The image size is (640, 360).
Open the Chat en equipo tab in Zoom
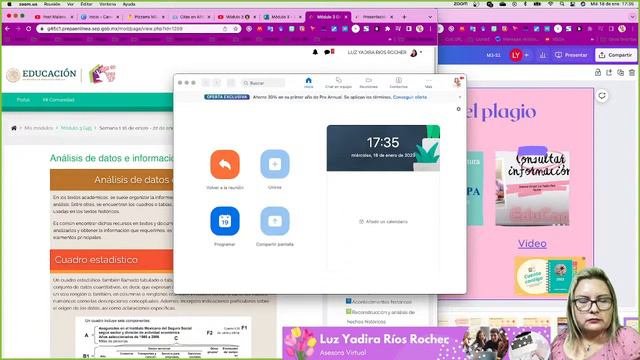coord(338,82)
